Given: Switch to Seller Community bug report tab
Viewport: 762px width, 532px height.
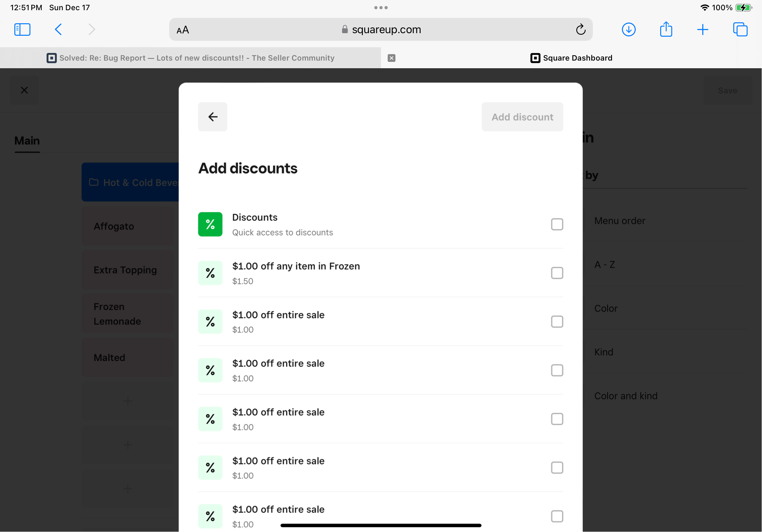Looking at the screenshot, I should (190, 58).
